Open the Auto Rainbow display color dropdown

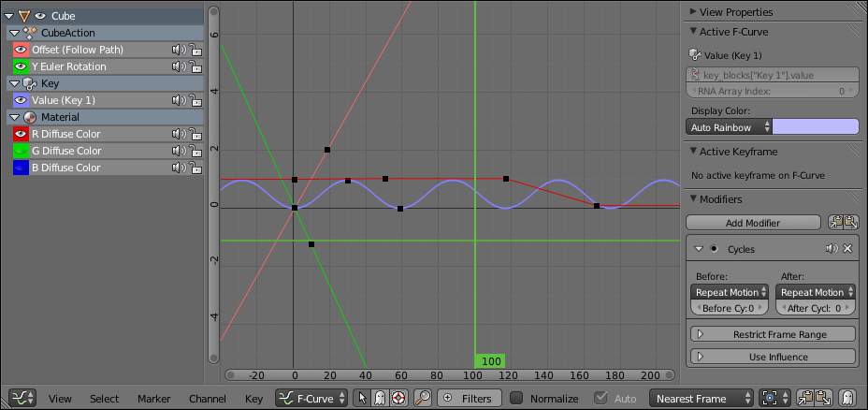tap(729, 127)
